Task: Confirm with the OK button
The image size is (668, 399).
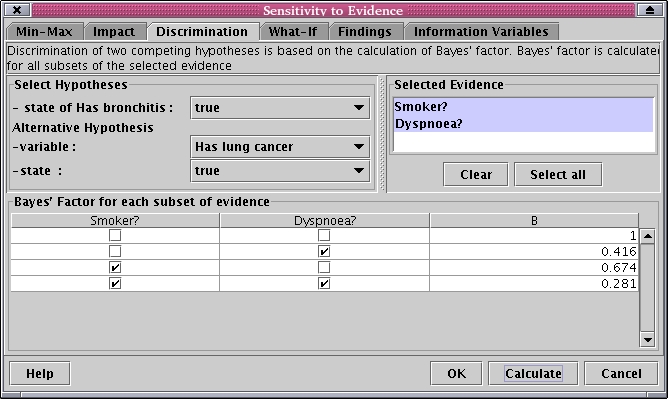Action: [x=456, y=373]
